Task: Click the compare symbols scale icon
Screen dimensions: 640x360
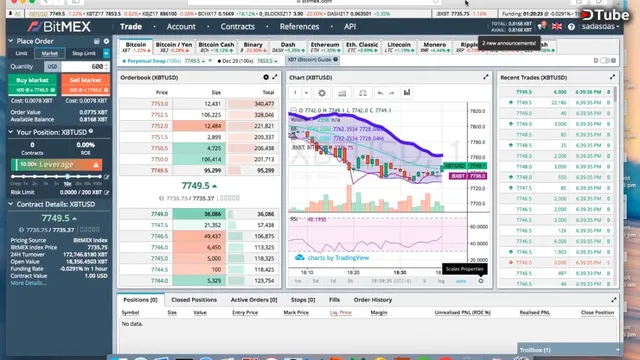Action: click(x=362, y=93)
